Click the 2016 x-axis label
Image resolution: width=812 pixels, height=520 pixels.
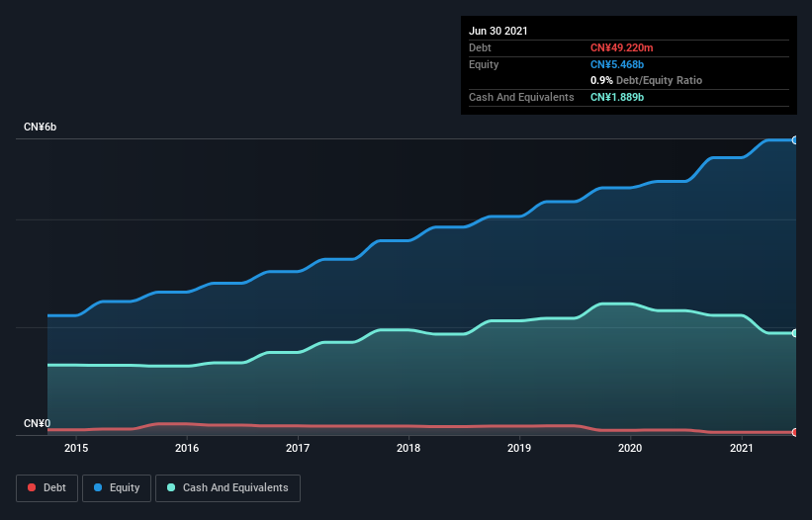pyautogui.click(x=187, y=448)
